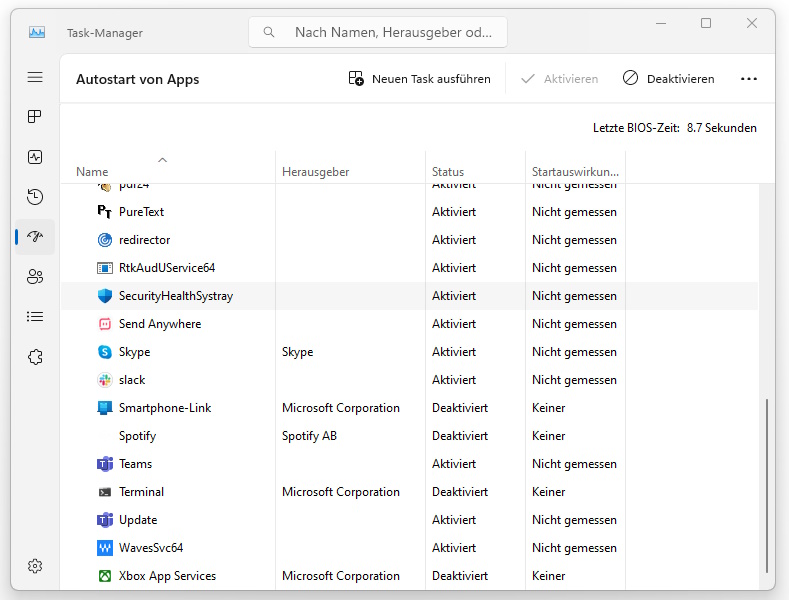Image resolution: width=789 pixels, height=600 pixels.
Task: Click Deaktiviert status in Spotify row
Action: (460, 436)
